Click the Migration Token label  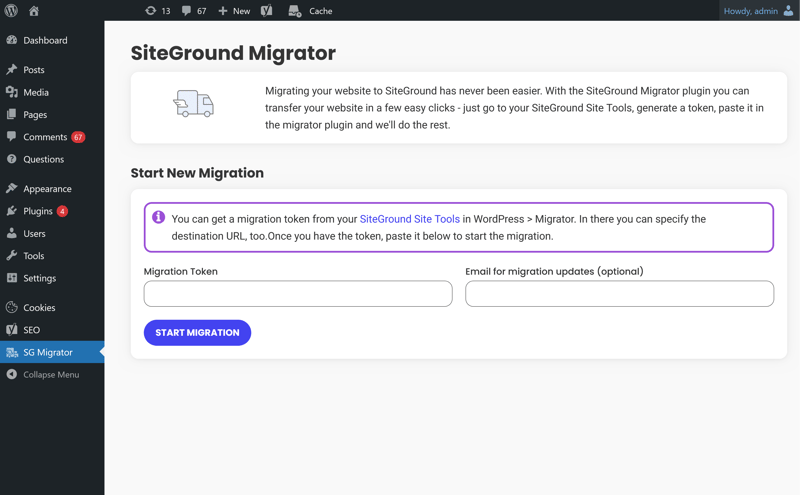(181, 271)
